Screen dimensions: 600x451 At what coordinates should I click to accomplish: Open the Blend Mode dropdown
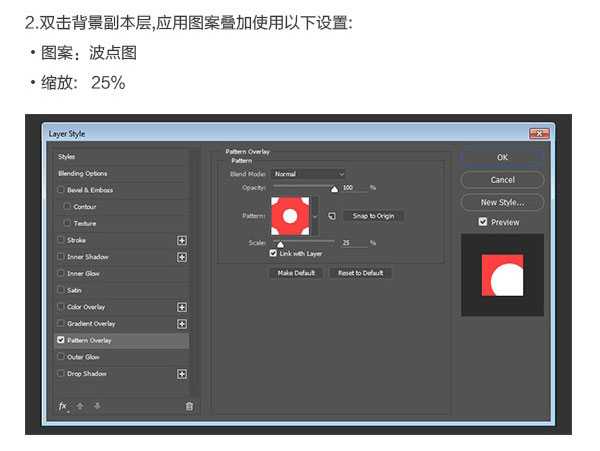[309, 174]
